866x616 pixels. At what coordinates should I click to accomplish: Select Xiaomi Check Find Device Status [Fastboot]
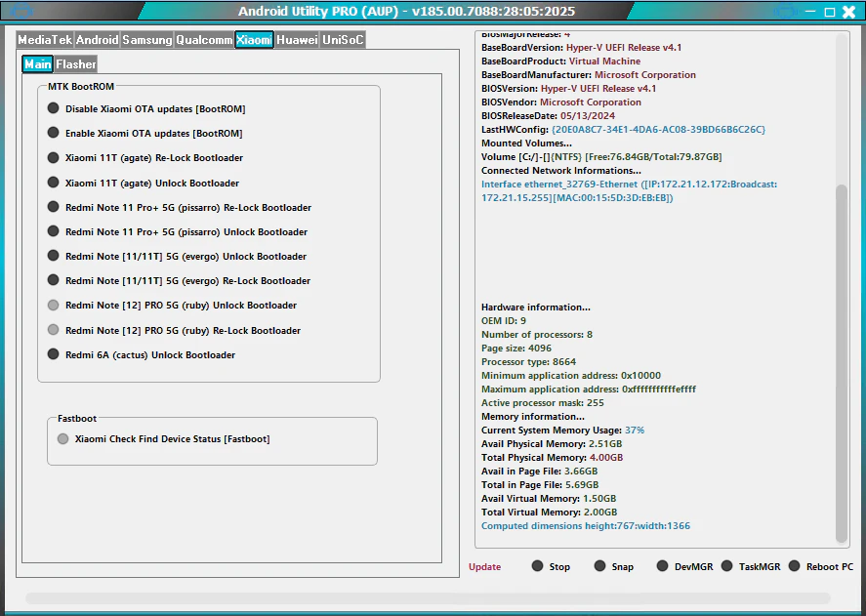click(163, 438)
